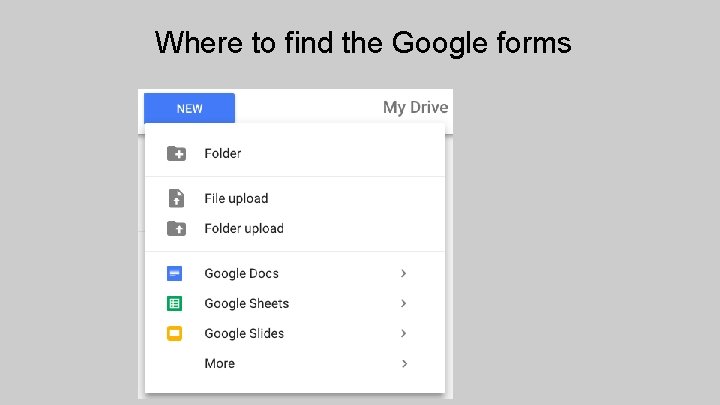The height and width of the screenshot is (405, 720).
Task: Select the Folder menu entry text
Action: [x=222, y=153]
